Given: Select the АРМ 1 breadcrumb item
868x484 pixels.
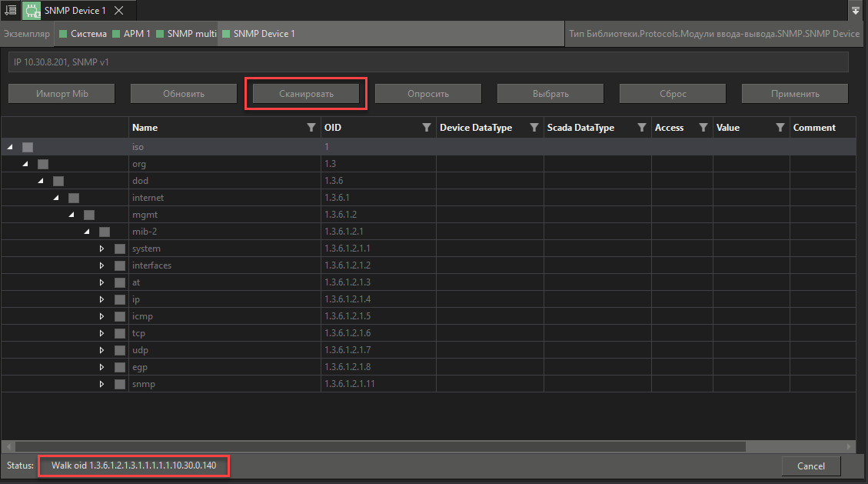Looking at the screenshot, I should 136,34.
